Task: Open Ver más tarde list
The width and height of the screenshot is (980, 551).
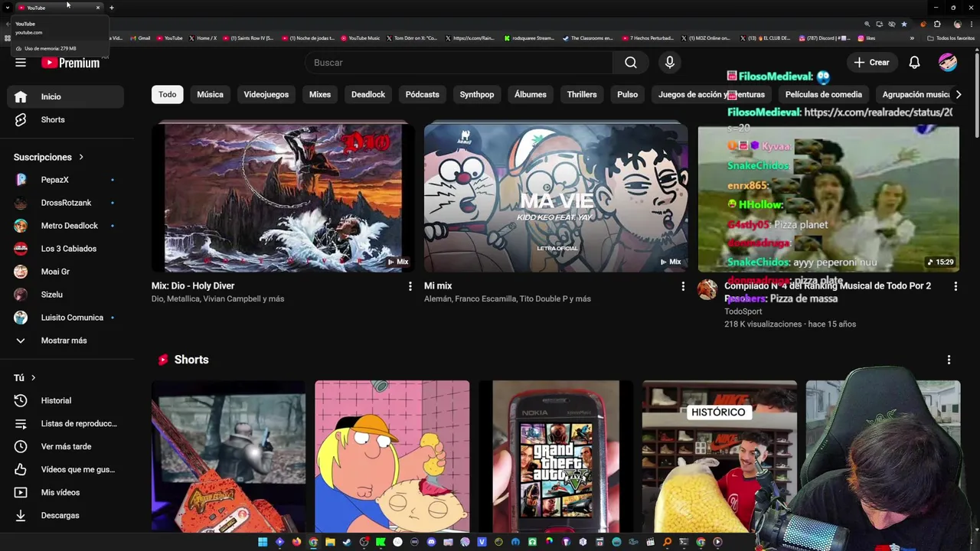Action: pyautogui.click(x=65, y=446)
